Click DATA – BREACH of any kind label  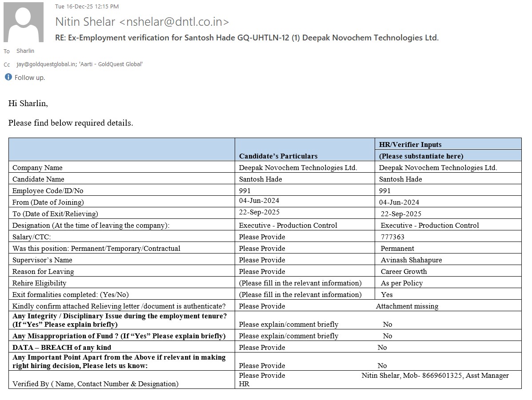(62, 348)
